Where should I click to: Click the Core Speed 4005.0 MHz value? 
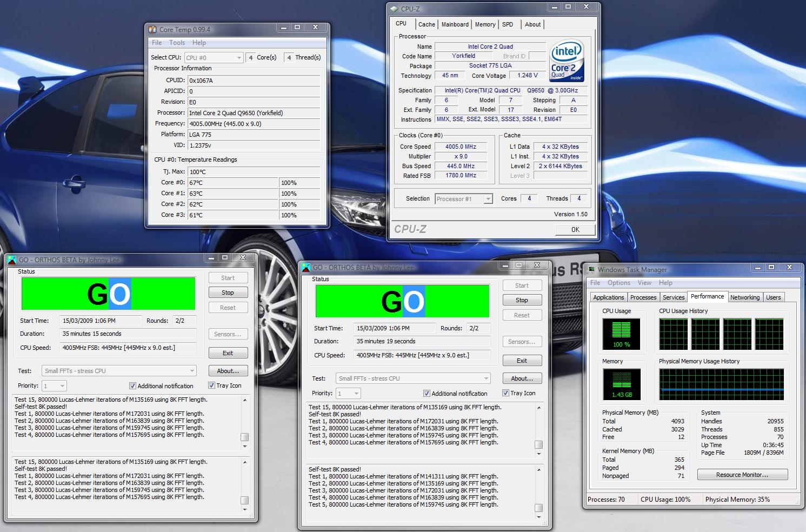click(x=461, y=147)
